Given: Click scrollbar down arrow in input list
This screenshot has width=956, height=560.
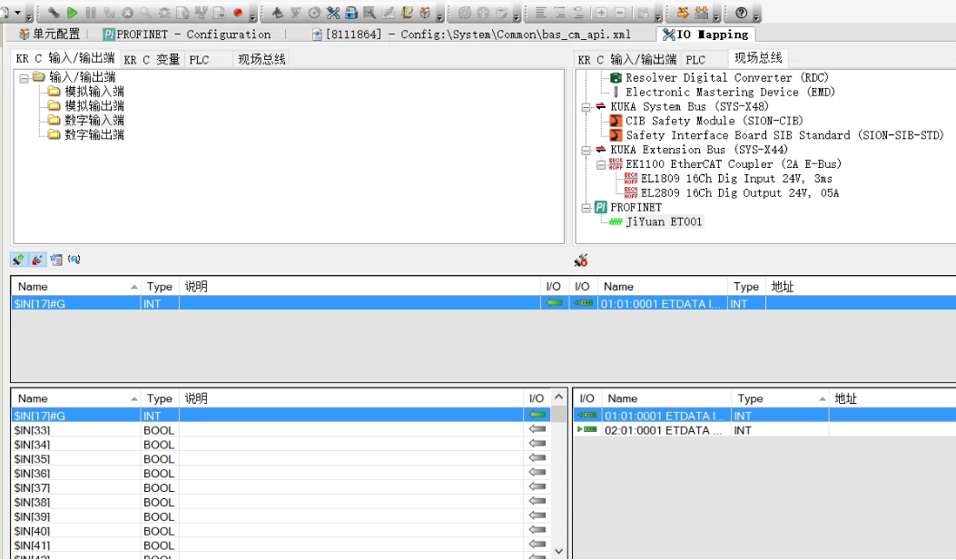Looking at the screenshot, I should 558,551.
